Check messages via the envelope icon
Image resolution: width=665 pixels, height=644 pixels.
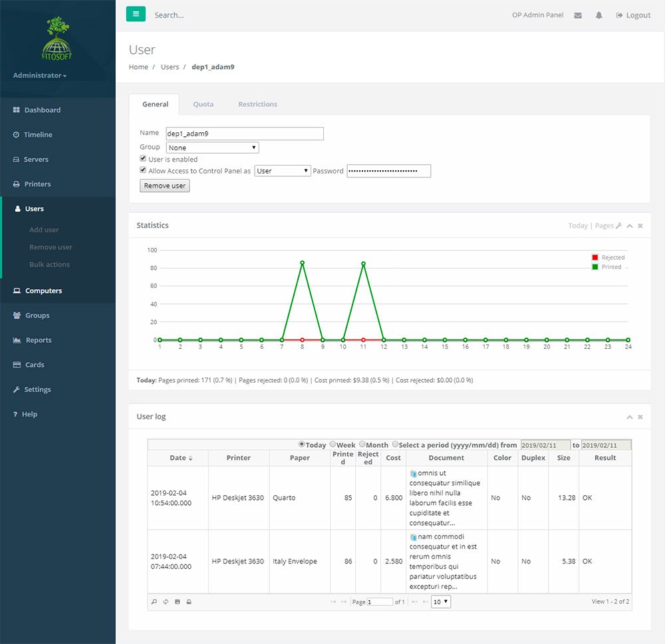pyautogui.click(x=577, y=15)
